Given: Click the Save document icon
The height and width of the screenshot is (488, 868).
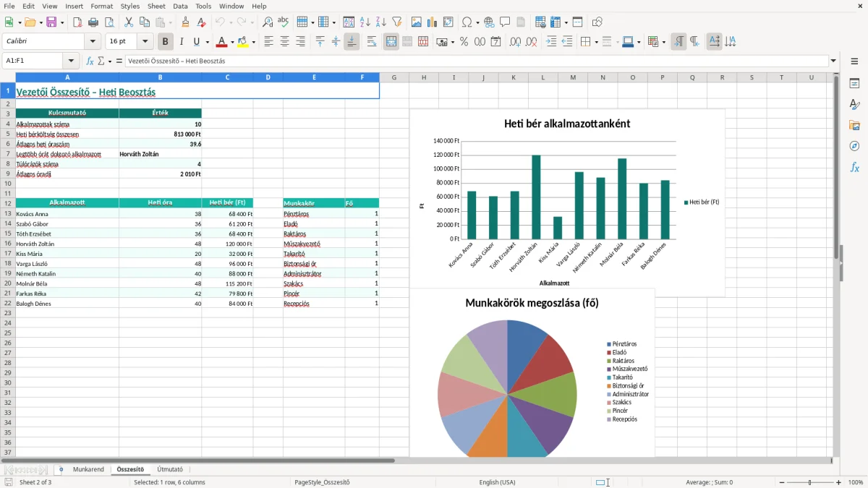Looking at the screenshot, I should click(x=51, y=22).
